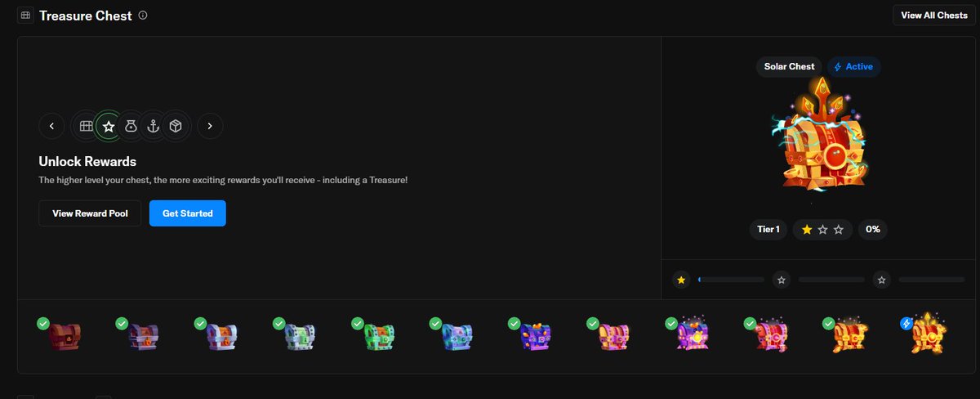Select the seventh deep purple chest
Viewport: 980px width, 399px height.
coord(537,336)
